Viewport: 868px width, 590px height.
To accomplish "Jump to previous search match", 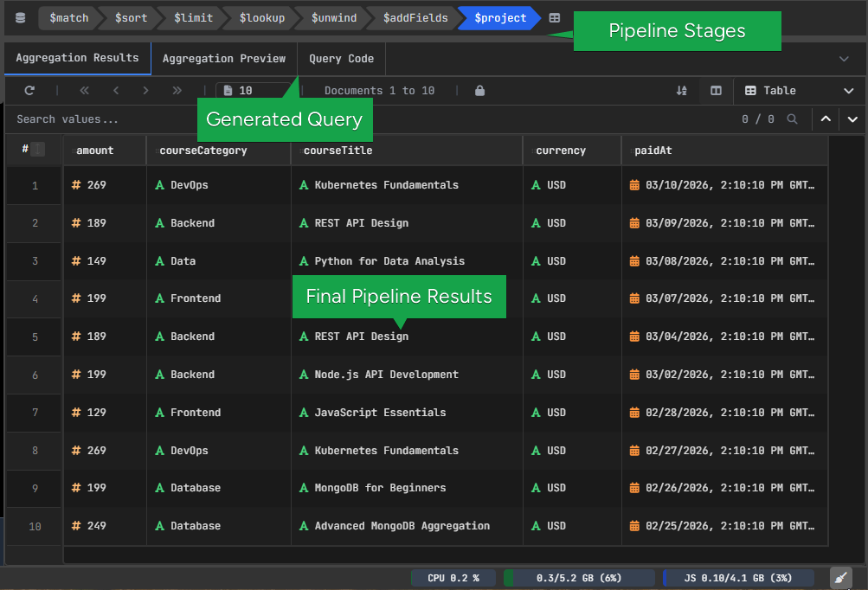I will (826, 119).
